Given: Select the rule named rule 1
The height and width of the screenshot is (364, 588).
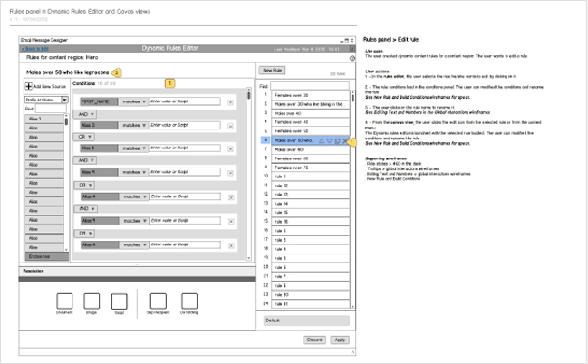Looking at the screenshot, I should (311, 177).
